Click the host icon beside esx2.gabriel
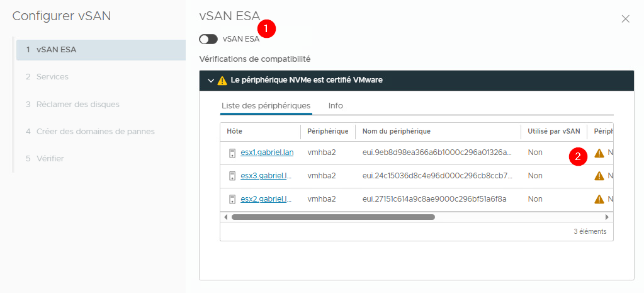The image size is (644, 293). point(232,199)
